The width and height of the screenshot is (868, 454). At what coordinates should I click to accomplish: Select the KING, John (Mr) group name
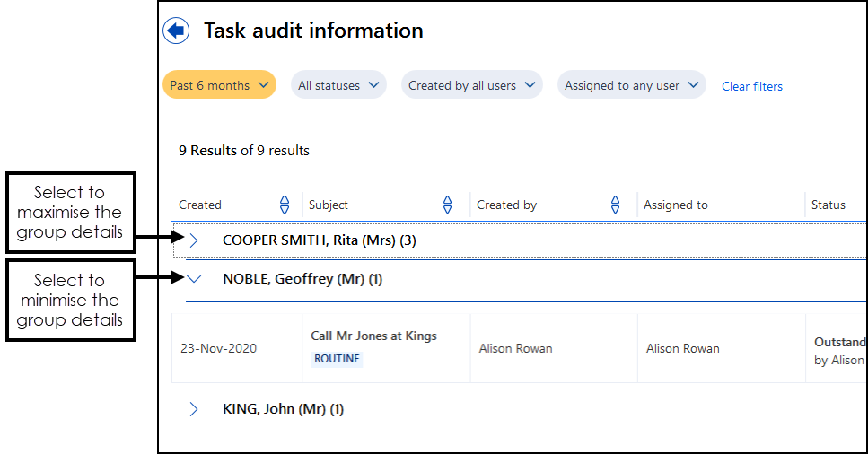coord(283,409)
